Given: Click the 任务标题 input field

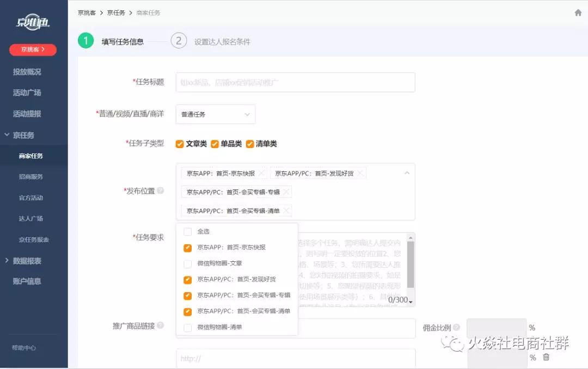Looking at the screenshot, I should pyautogui.click(x=295, y=82).
